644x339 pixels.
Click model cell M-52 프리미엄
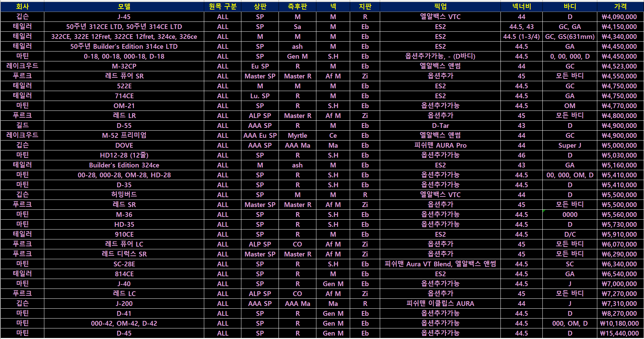click(x=124, y=135)
